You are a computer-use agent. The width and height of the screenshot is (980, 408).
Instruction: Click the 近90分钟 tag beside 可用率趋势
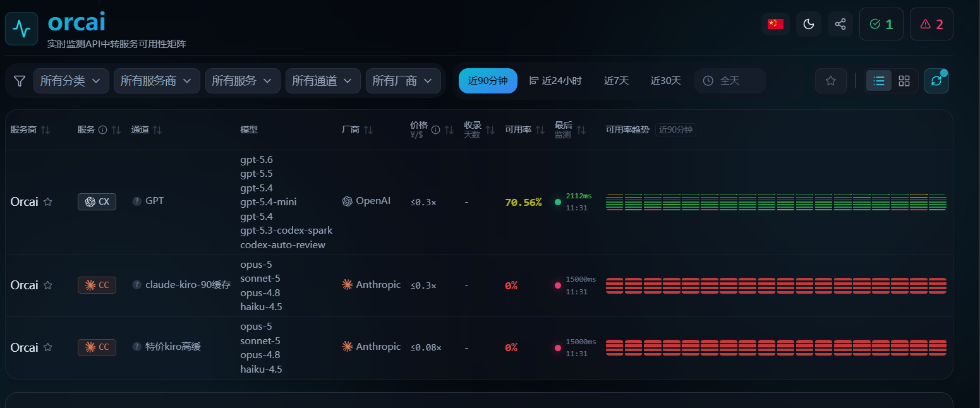coord(675,129)
